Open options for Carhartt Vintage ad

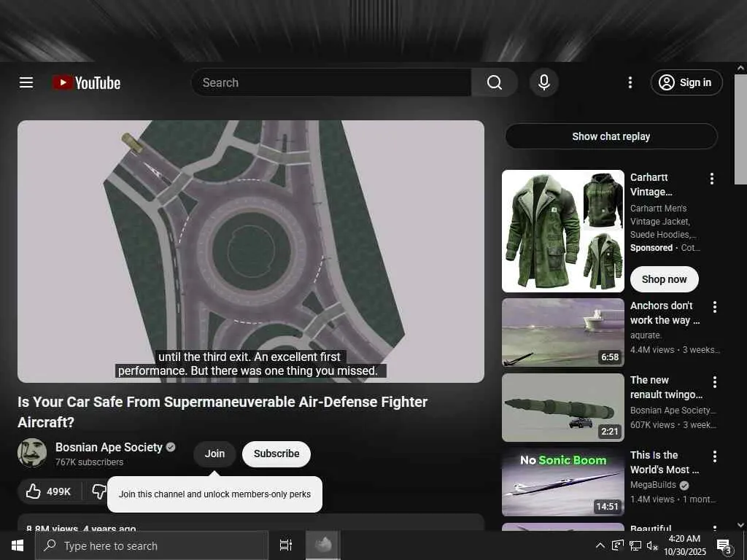tap(712, 179)
